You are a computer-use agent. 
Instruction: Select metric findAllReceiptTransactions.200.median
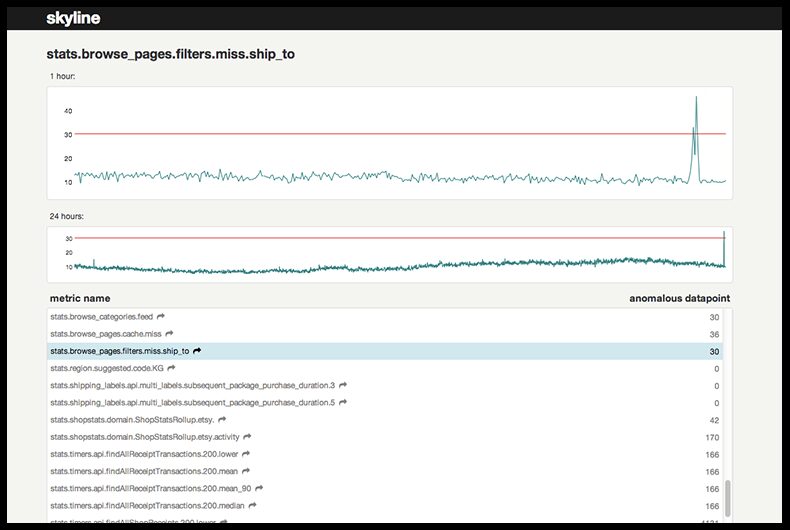click(147, 505)
